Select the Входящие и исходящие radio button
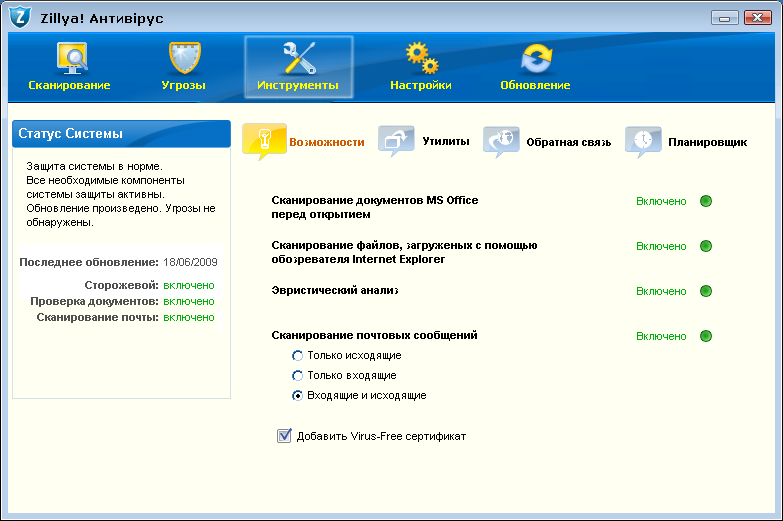This screenshot has height=521, width=783. (x=297, y=396)
